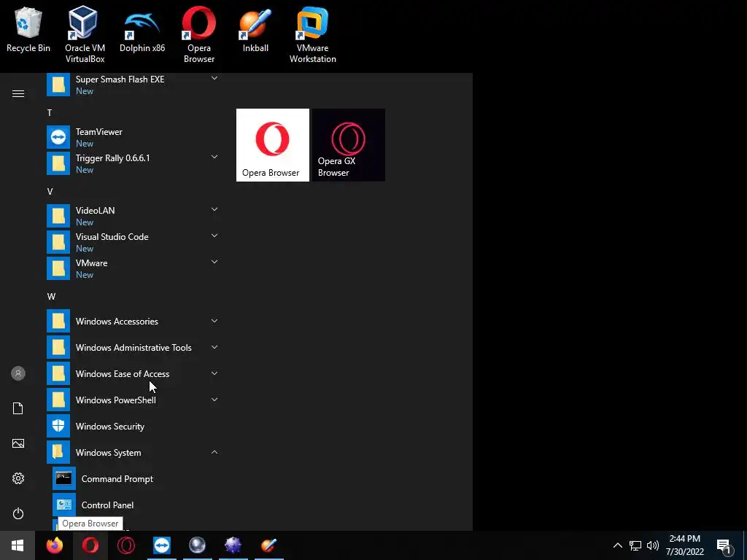Screen dimensions: 747x560
Task: Open the user account icon in Start sidebar
Action: pos(18,373)
